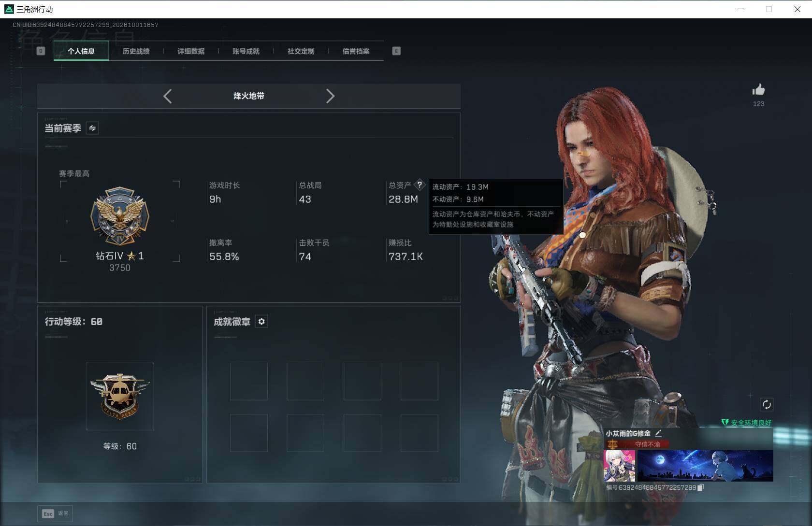812x526 pixels.
Task: Go to previous game mode arrow
Action: (167, 96)
